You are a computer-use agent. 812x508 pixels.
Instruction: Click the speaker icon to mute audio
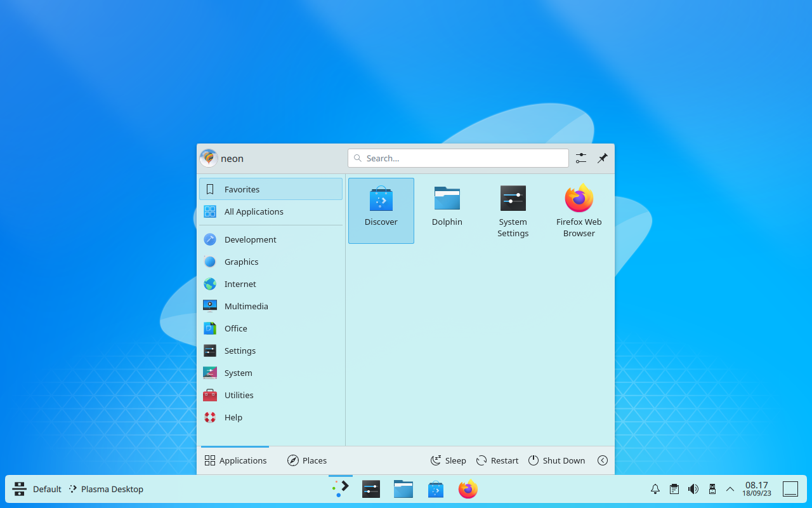coord(693,489)
